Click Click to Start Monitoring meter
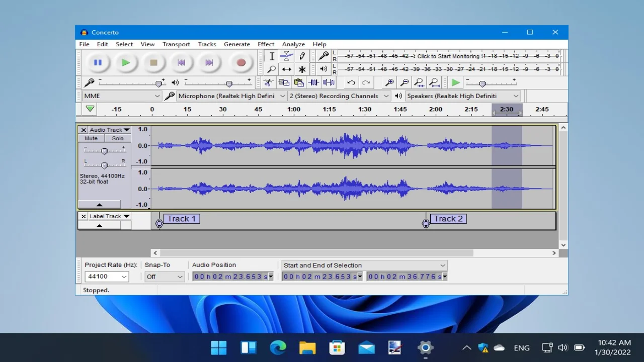Screen dimensions: 644x362 448,56
